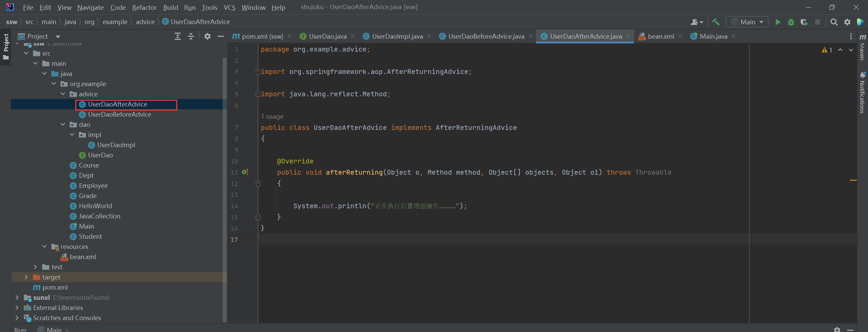Image resolution: width=868 pixels, height=332 pixels.
Task: Click the advice breadcrumb in navigation bar
Action: tap(145, 22)
